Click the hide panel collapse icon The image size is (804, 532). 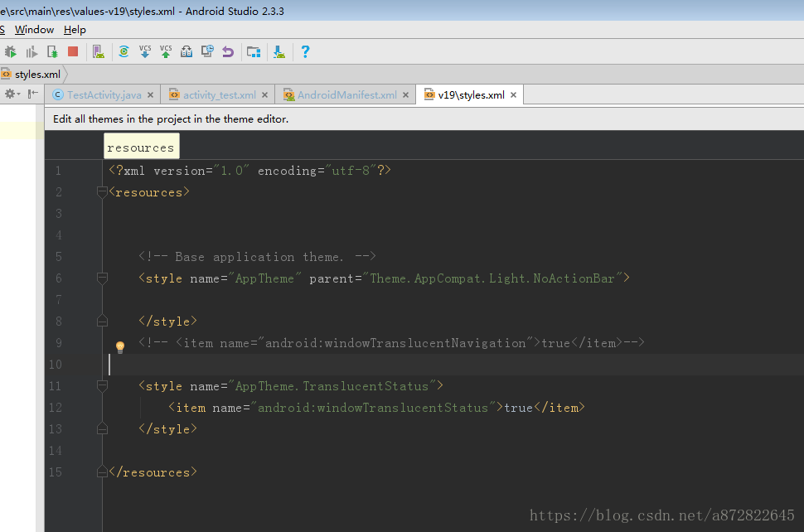click(33, 94)
